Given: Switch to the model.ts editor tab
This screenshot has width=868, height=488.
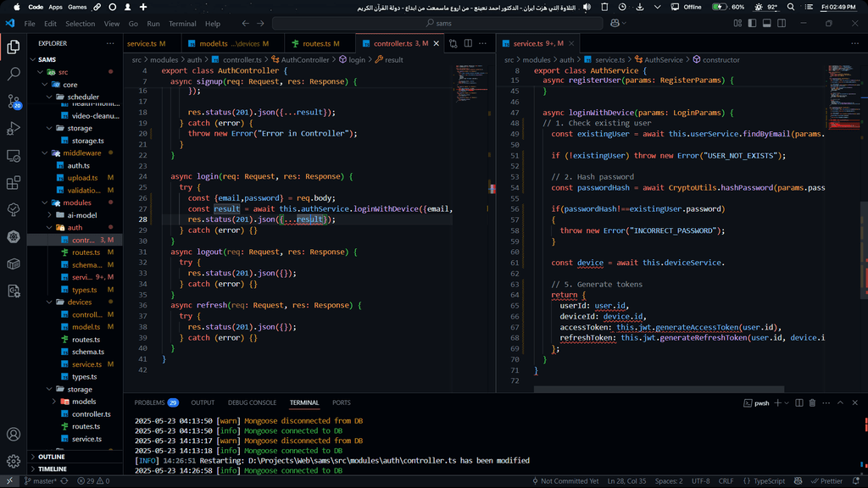Looking at the screenshot, I should [x=231, y=43].
